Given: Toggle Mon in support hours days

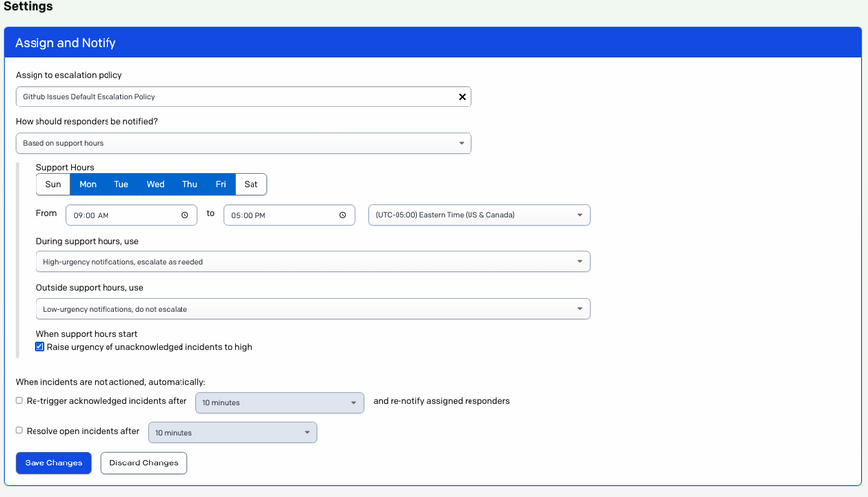Looking at the screenshot, I should tap(88, 184).
